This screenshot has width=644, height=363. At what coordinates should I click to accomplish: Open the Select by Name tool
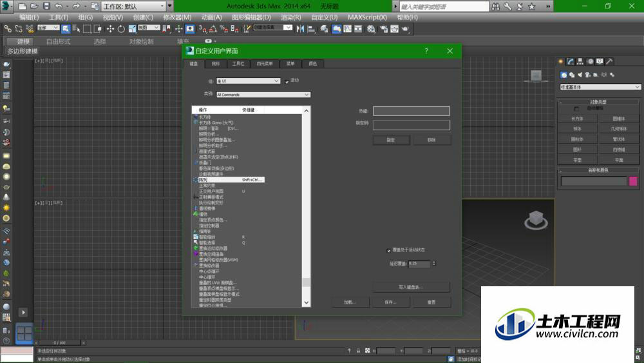[77, 29]
